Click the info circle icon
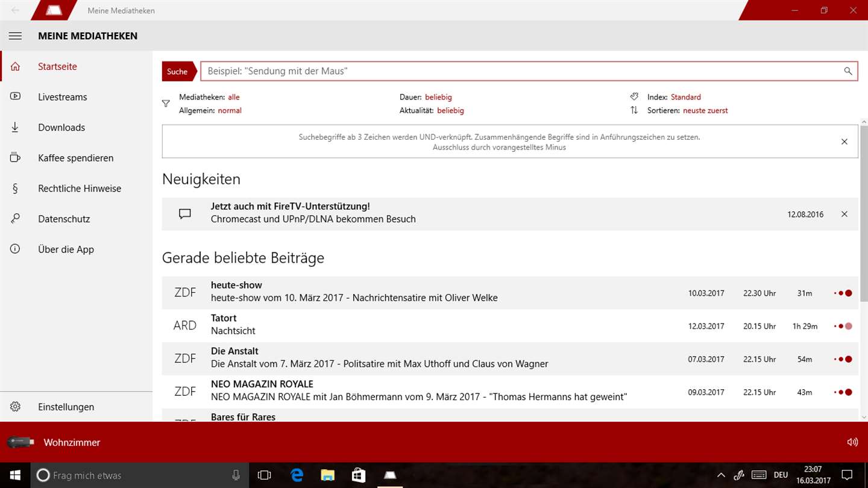The image size is (868, 488). coord(15,249)
